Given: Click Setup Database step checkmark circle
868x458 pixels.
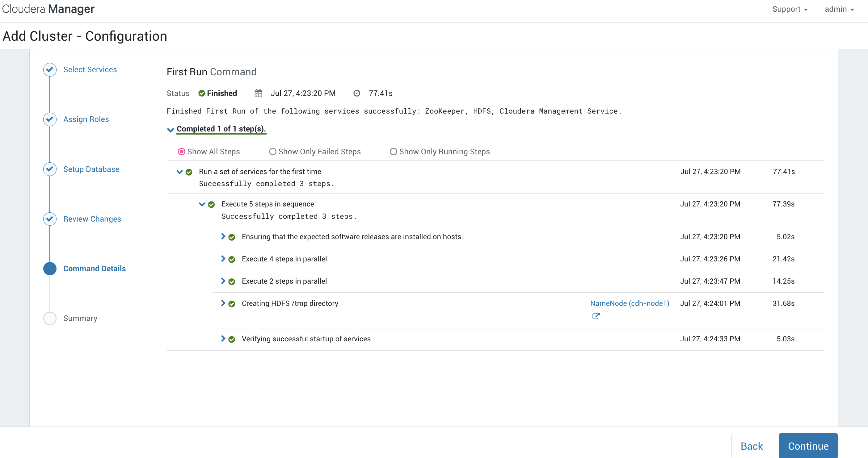Looking at the screenshot, I should (50, 169).
